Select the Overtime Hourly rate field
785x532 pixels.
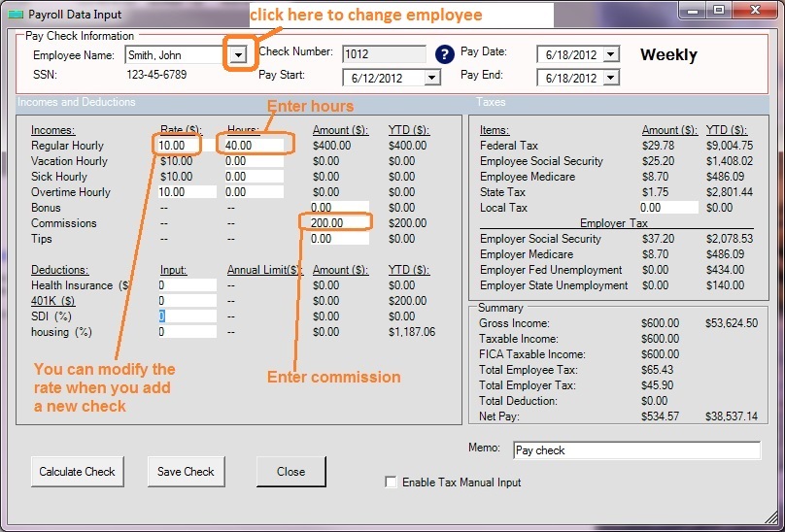tap(187, 192)
